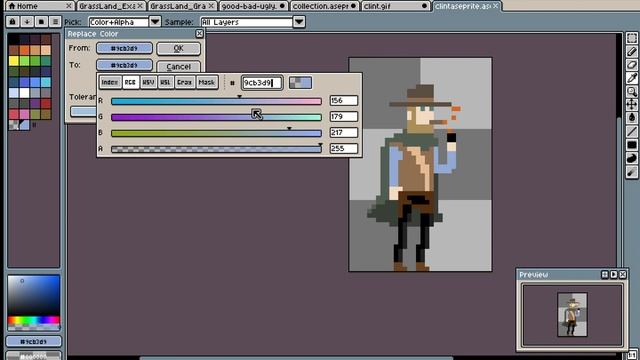Click the R value field 156
The image size is (640, 360).
coord(344,100)
